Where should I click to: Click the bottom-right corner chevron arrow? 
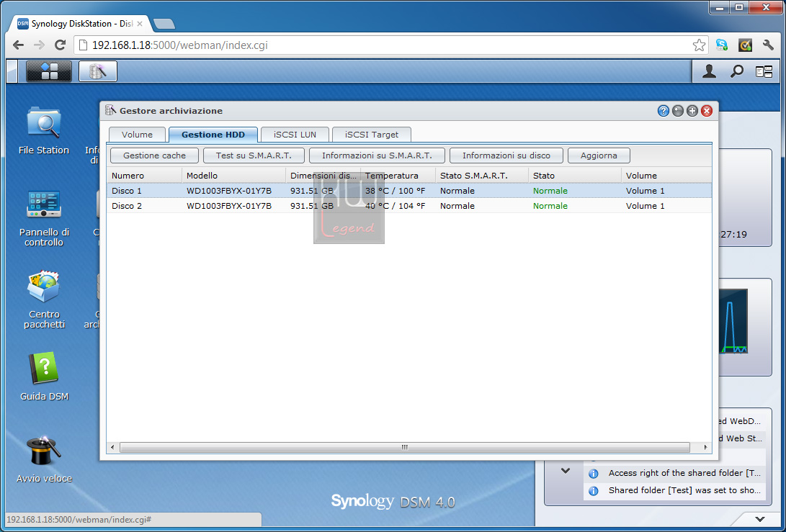760,519
